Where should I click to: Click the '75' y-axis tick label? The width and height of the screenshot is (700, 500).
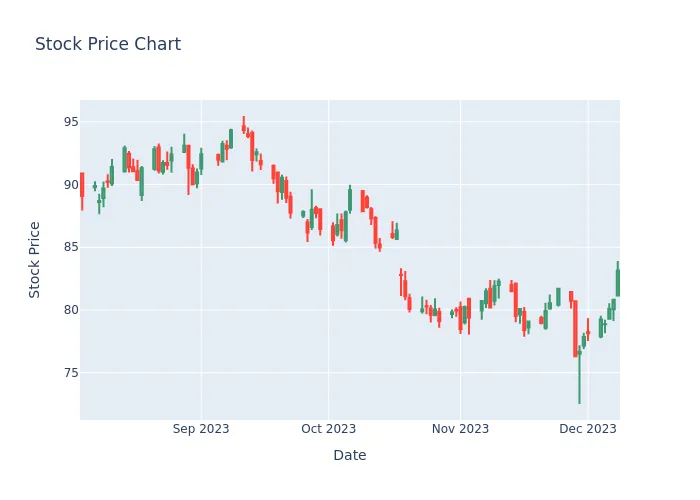click(71, 373)
